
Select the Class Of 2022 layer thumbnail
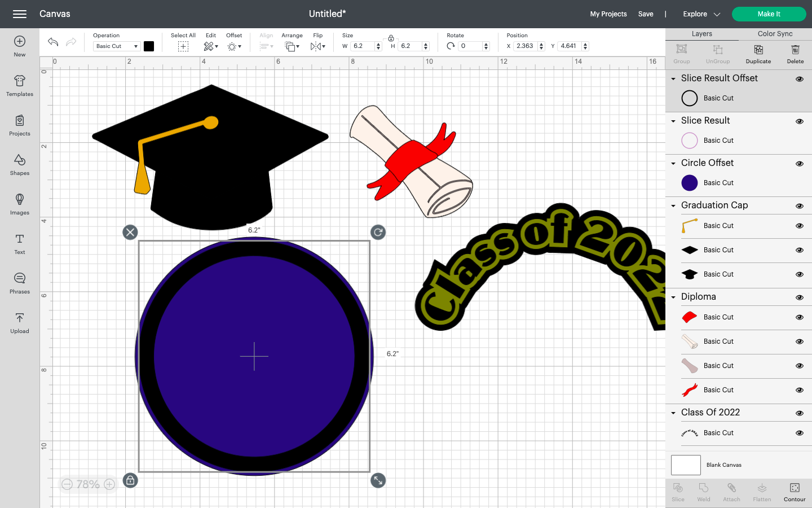coord(690,433)
